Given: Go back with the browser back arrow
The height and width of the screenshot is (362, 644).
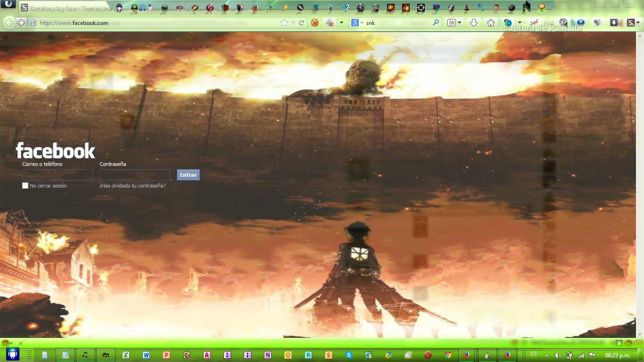Looking at the screenshot, I should (8, 23).
